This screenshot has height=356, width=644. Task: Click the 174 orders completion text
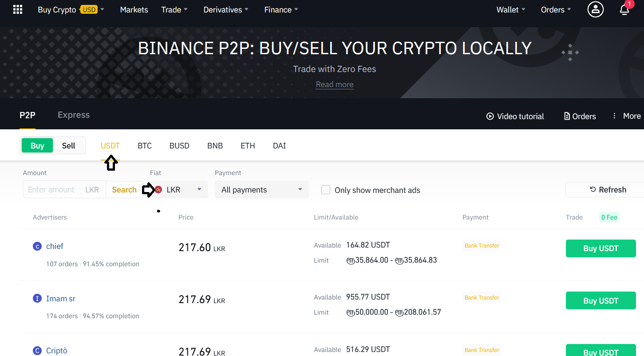[93, 316]
